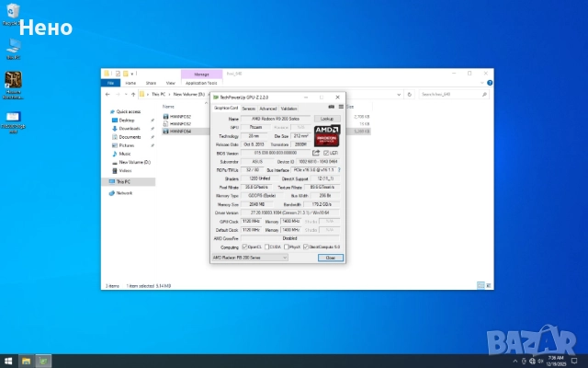Image resolution: width=588 pixels, height=368 pixels.
Task: Toggle the UEFI checkbox
Action: coord(328,152)
